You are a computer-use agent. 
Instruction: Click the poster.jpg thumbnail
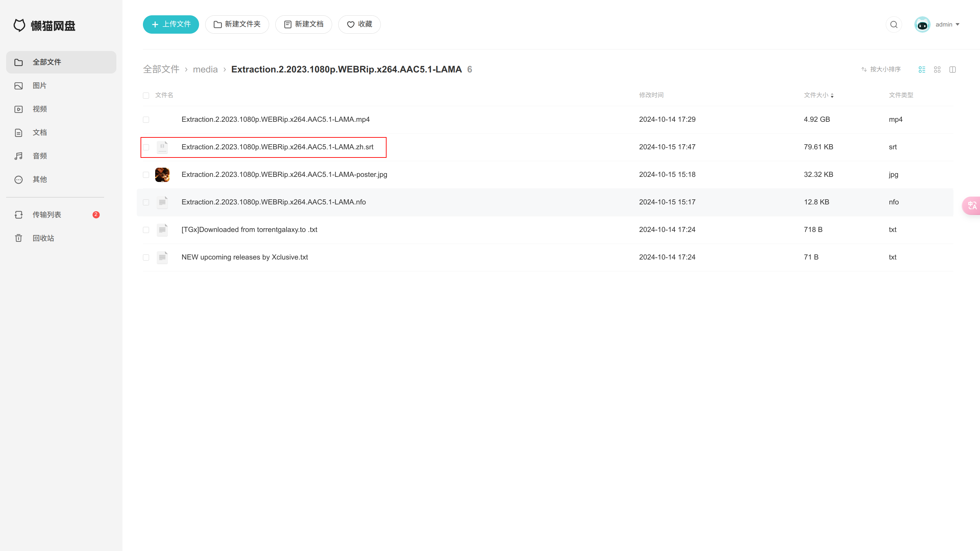[x=162, y=175]
